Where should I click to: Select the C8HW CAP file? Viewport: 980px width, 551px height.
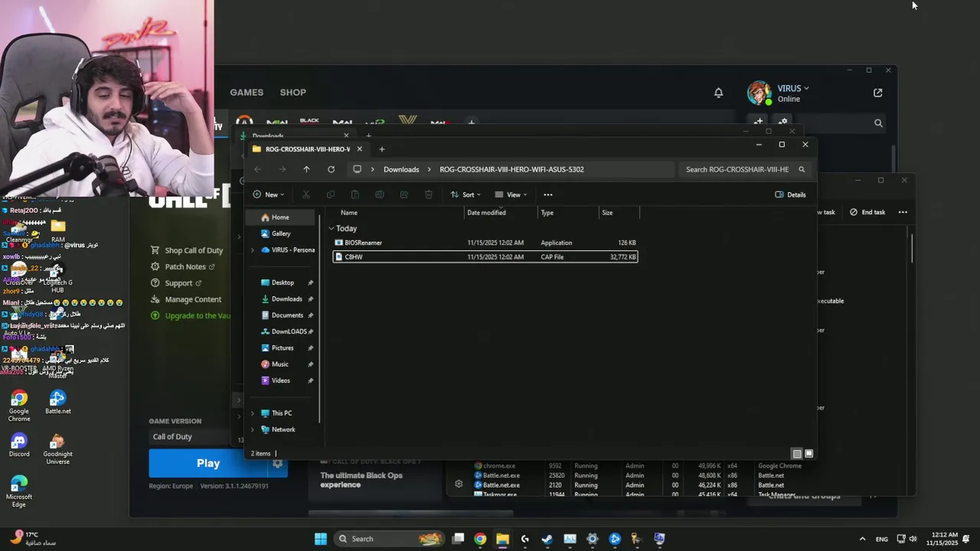485,257
